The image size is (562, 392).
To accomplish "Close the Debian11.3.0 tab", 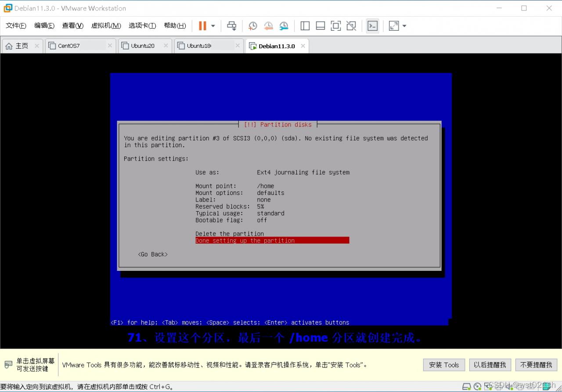I will pyautogui.click(x=302, y=46).
